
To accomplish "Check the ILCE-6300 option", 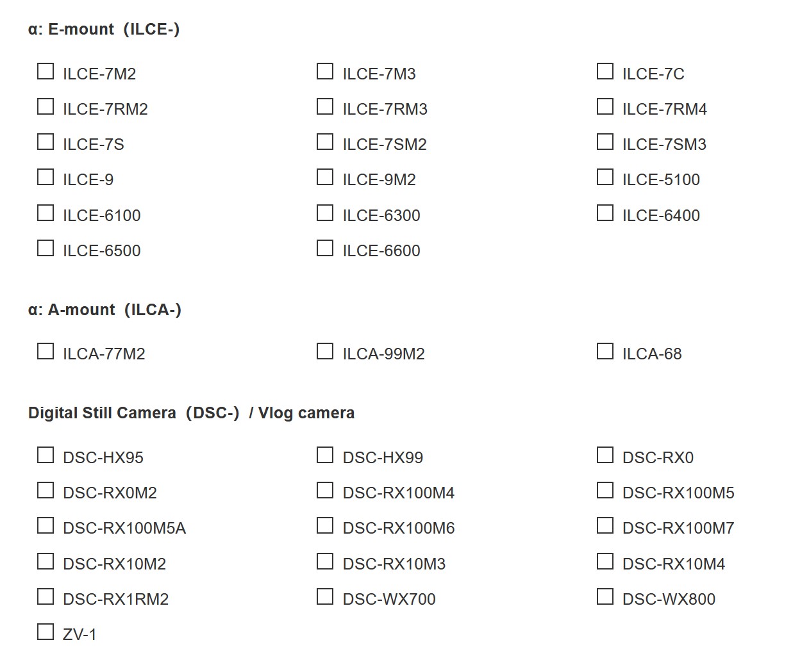I will point(325,213).
